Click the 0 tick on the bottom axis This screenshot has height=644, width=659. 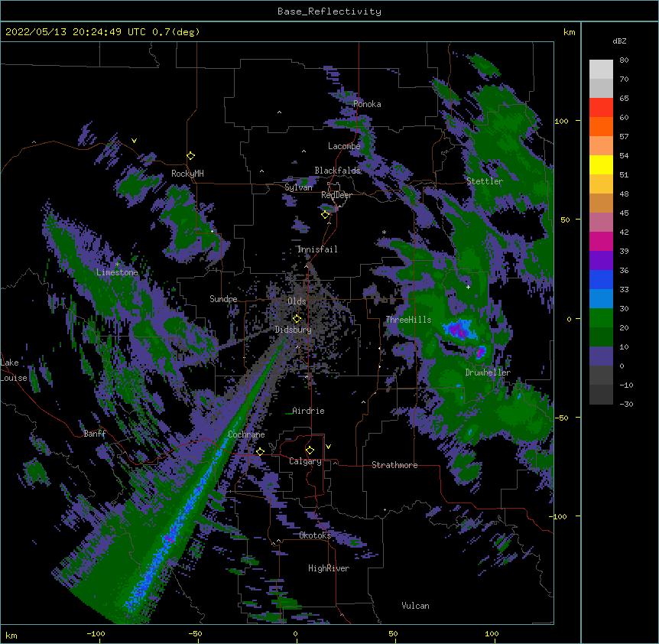point(295,633)
